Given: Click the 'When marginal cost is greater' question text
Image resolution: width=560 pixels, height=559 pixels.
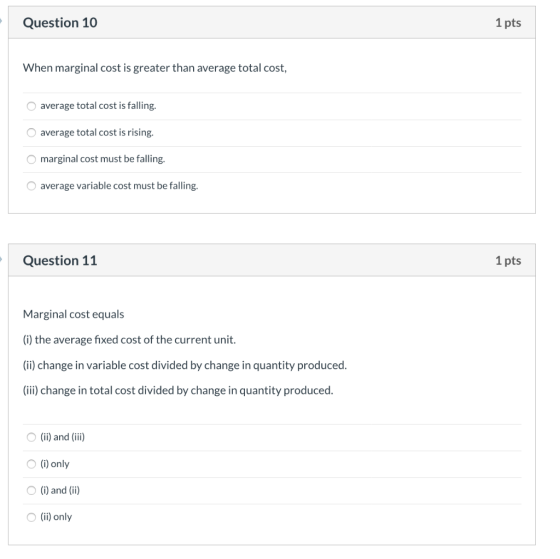Looking at the screenshot, I should click(x=155, y=68).
